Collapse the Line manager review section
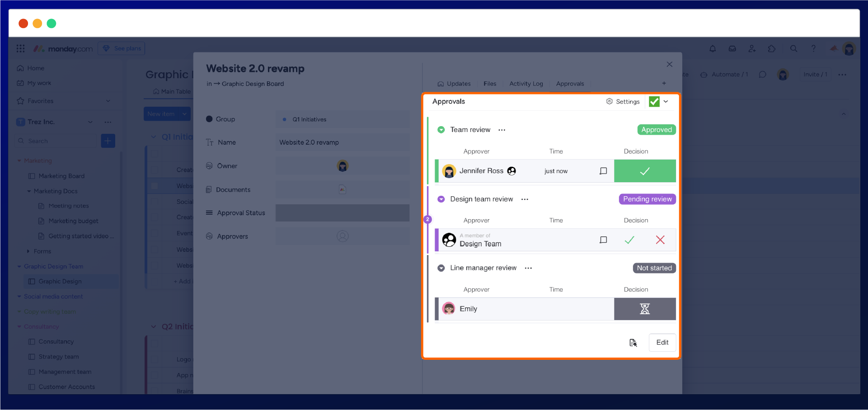The height and width of the screenshot is (410, 868). [x=441, y=268]
